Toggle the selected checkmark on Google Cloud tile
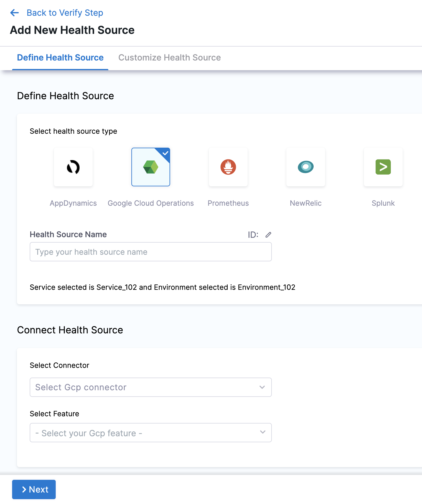 165,153
